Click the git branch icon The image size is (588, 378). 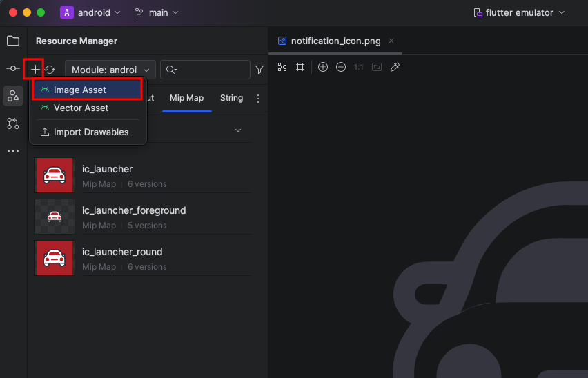point(139,12)
